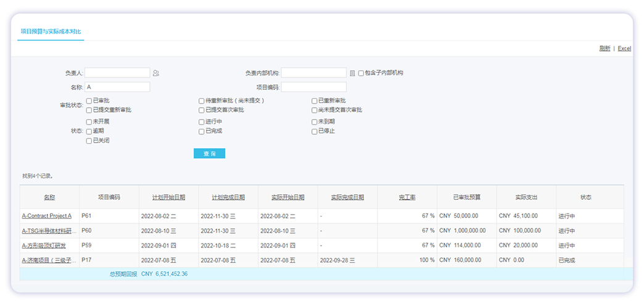This screenshot has height=306, width=644.
Task: Enable the 已重新审批 checkbox
Action: pos(314,101)
